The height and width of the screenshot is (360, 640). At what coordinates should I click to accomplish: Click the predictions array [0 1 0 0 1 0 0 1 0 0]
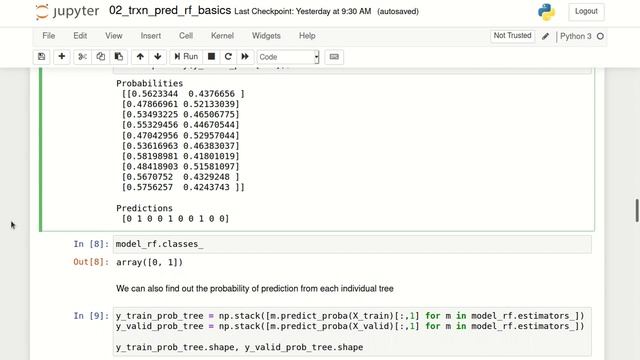coord(176,219)
